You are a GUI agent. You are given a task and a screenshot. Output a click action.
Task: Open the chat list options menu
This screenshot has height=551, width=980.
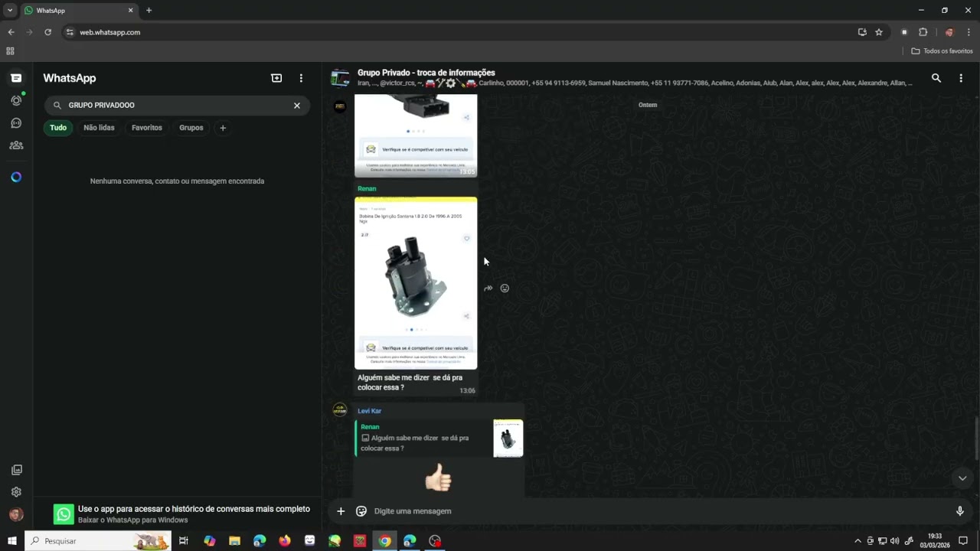point(301,78)
